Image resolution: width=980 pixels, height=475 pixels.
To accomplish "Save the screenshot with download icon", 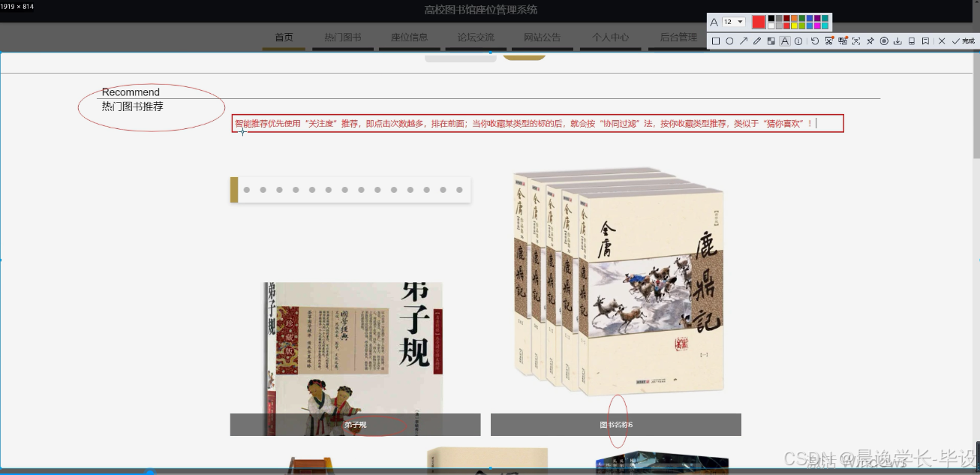I will (897, 41).
